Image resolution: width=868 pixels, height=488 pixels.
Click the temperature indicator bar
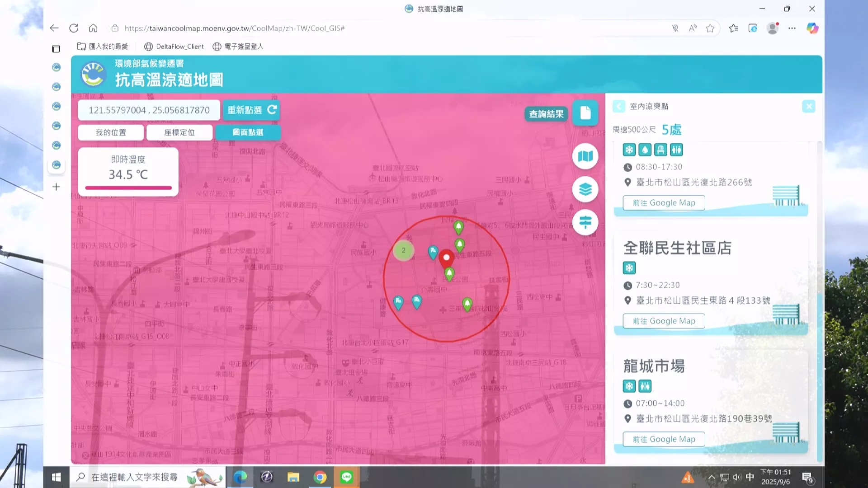coord(128,188)
